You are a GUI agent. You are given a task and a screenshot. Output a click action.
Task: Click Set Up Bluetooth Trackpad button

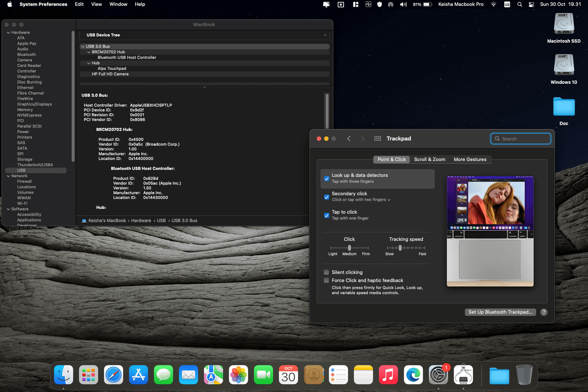coord(500,312)
